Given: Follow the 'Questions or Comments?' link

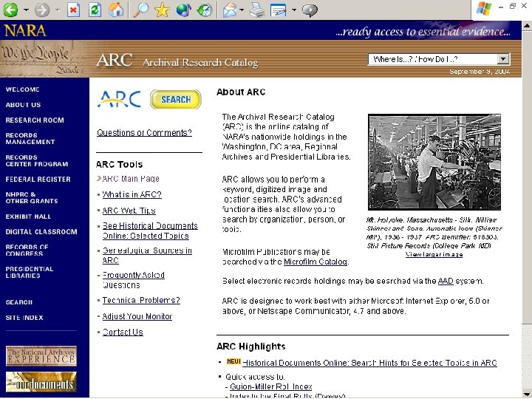Looking at the screenshot, I should pos(144,133).
